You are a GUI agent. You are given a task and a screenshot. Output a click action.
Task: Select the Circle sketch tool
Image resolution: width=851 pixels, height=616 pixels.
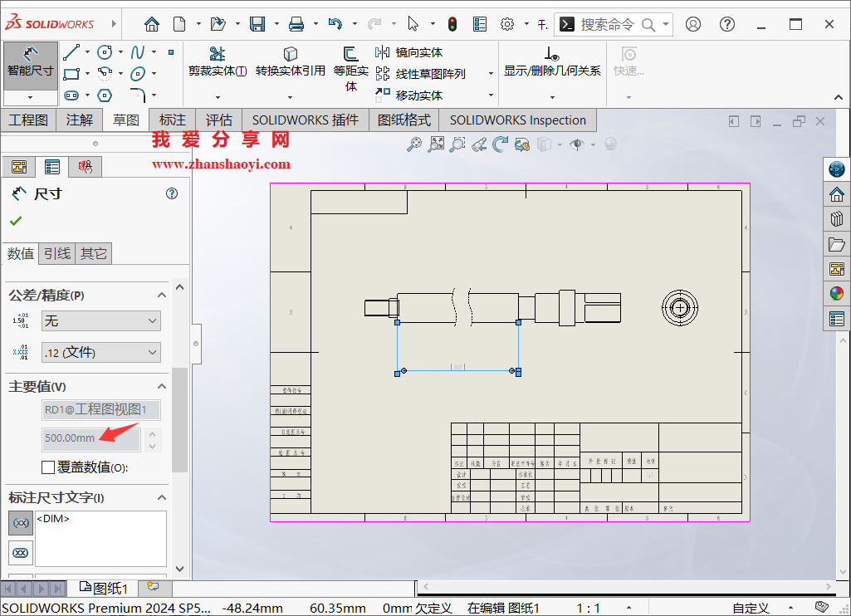coord(105,51)
